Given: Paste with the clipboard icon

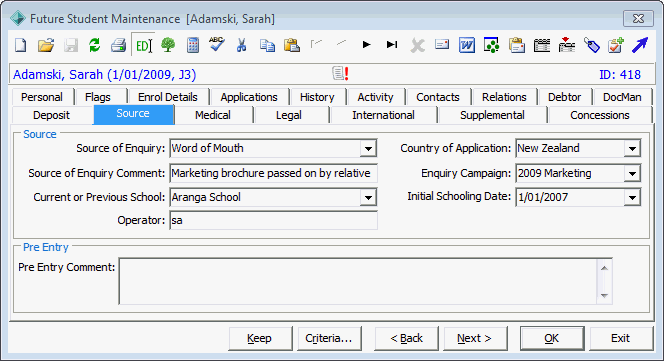Looking at the screenshot, I should pyautogui.click(x=292, y=45).
